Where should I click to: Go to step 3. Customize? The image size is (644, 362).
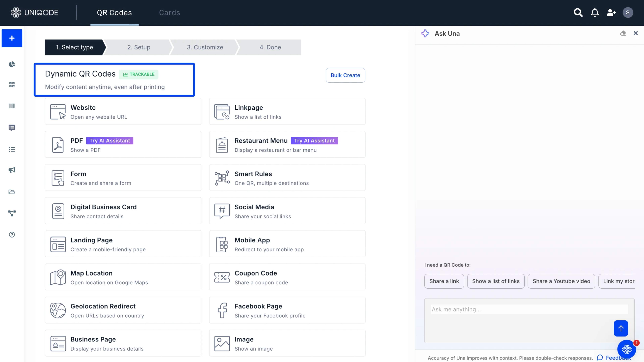(x=205, y=47)
